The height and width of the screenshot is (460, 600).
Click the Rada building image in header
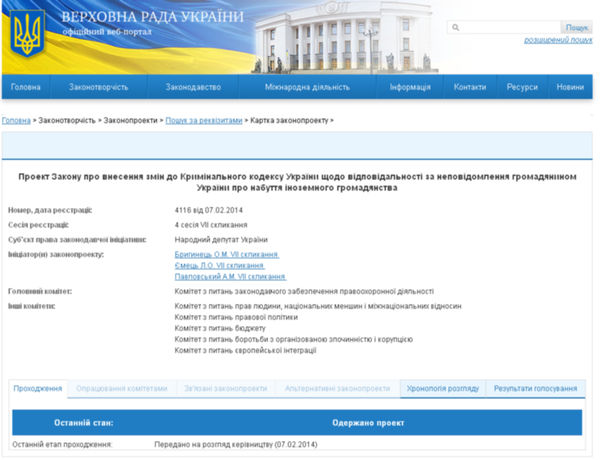[x=344, y=38]
